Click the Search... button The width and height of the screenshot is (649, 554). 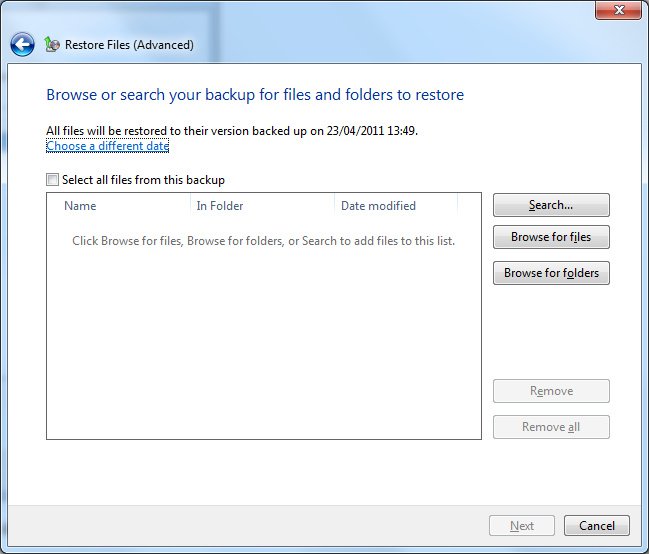[551, 205]
